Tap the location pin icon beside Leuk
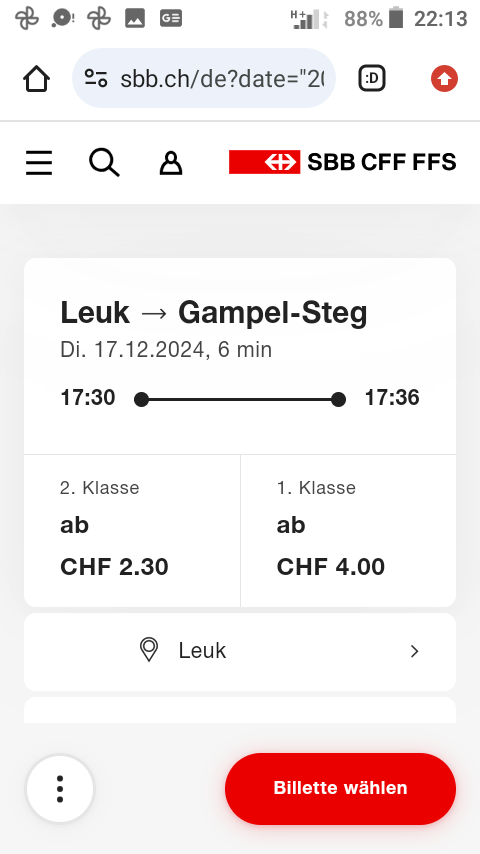480x854 pixels. 149,650
